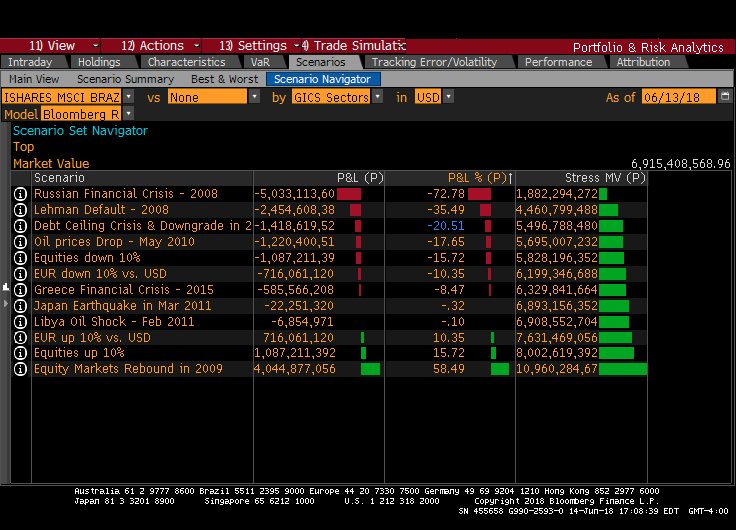Switch to the Intraday tab
This screenshot has height=530, width=736.
30,62
